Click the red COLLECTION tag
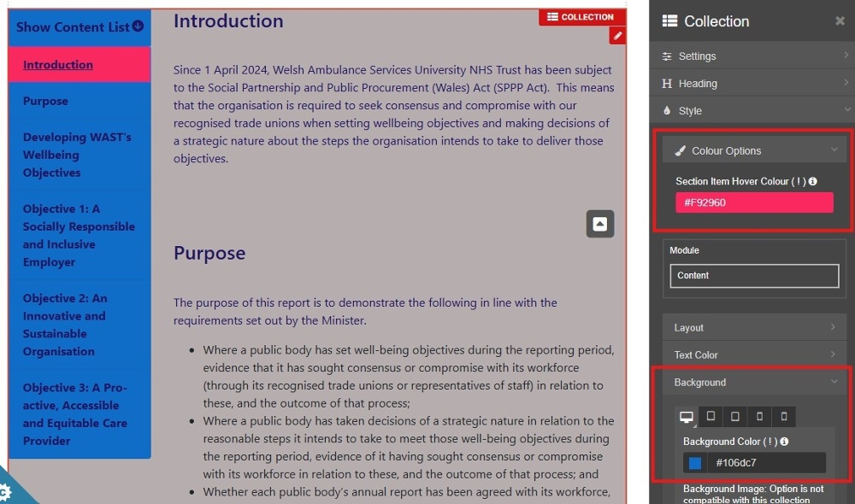855x504 pixels. pos(581,17)
